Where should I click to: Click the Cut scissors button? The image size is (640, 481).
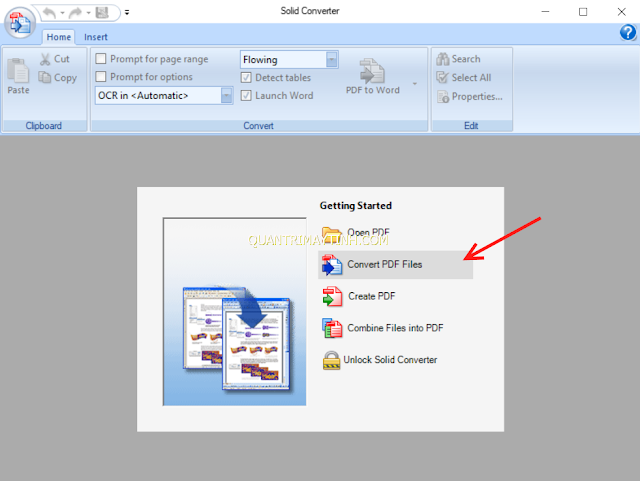55,59
